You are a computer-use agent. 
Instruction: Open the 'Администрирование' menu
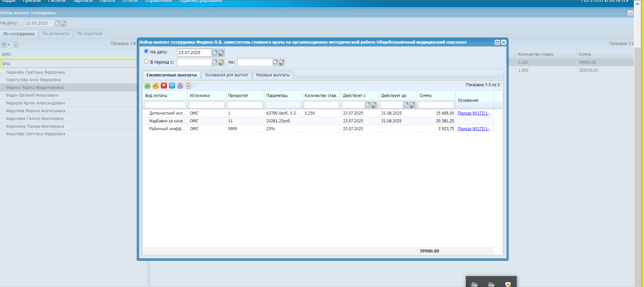click(201, 1)
